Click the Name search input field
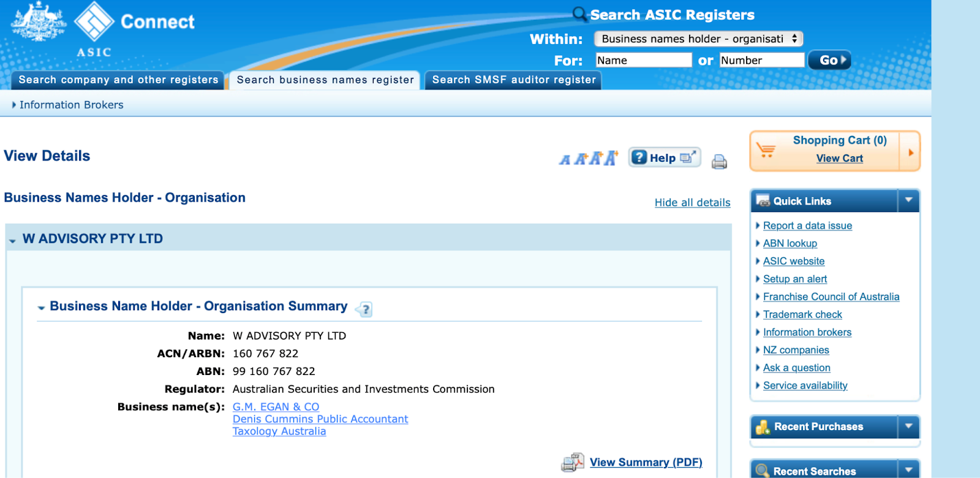The width and height of the screenshot is (980, 478). click(x=644, y=60)
